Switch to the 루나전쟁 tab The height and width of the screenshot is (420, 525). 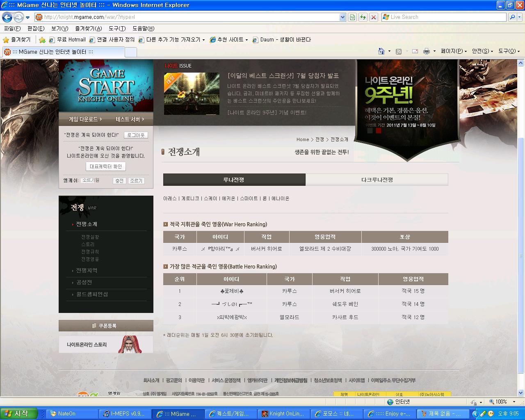[234, 180]
